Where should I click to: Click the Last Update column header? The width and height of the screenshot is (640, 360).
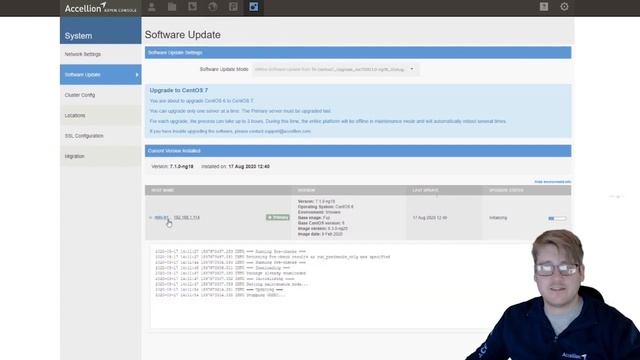(x=425, y=190)
